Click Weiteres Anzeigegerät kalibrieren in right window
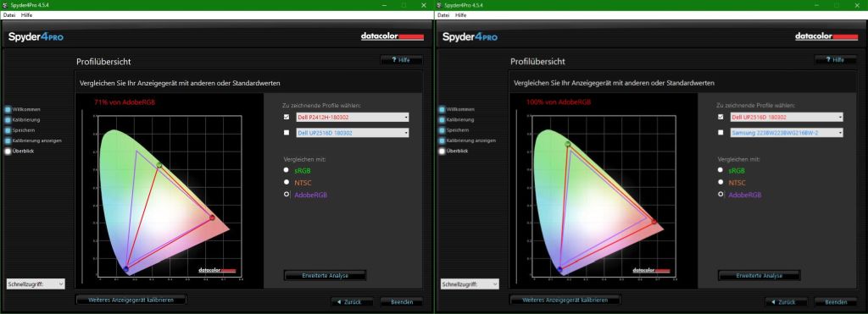Viewport: 868px width, 314px height. (x=565, y=300)
